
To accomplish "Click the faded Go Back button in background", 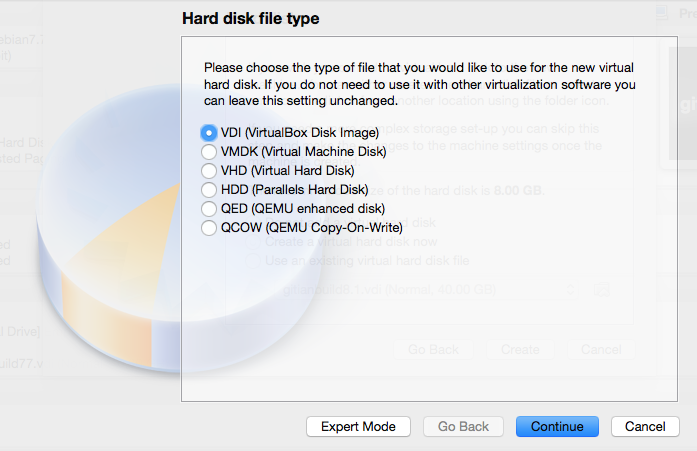I will click(432, 350).
